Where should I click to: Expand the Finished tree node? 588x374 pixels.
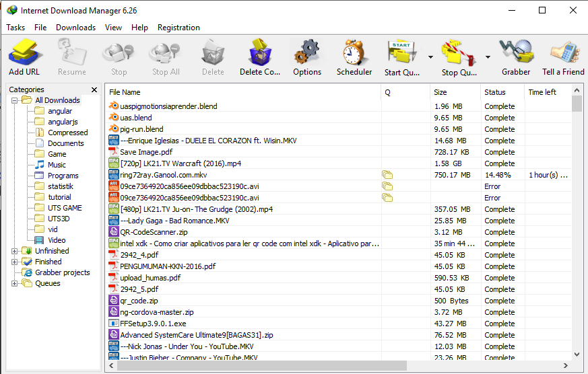(x=14, y=262)
